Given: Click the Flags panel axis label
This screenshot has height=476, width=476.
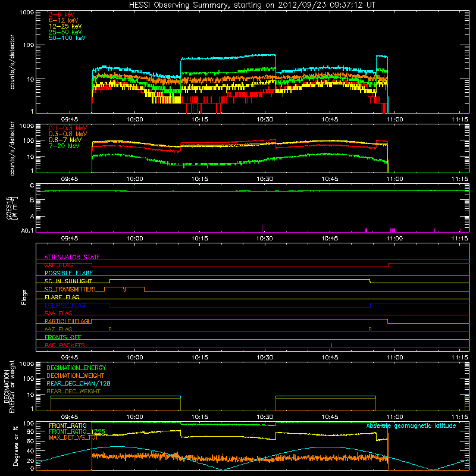Looking at the screenshot, I should (x=24, y=297).
